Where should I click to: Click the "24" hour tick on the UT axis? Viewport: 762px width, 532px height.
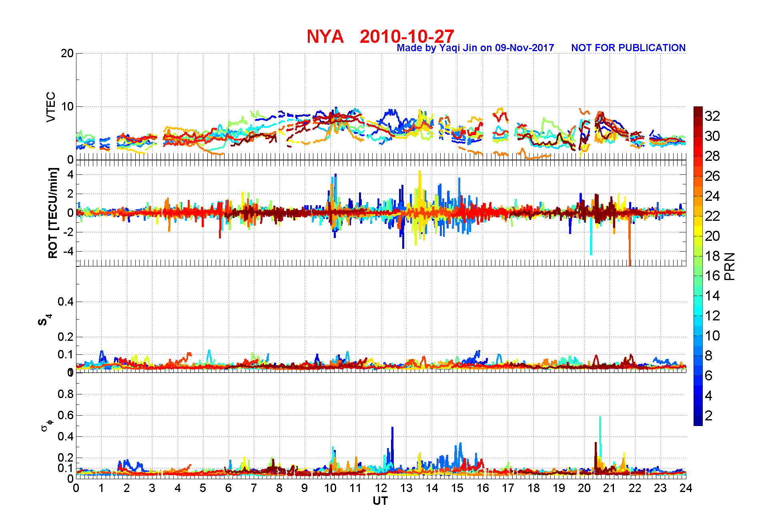click(686, 488)
